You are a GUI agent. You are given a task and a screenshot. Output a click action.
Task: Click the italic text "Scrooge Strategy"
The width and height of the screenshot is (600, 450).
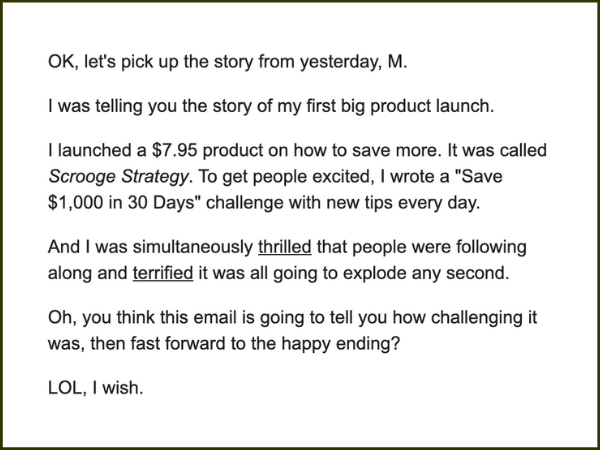point(118,177)
